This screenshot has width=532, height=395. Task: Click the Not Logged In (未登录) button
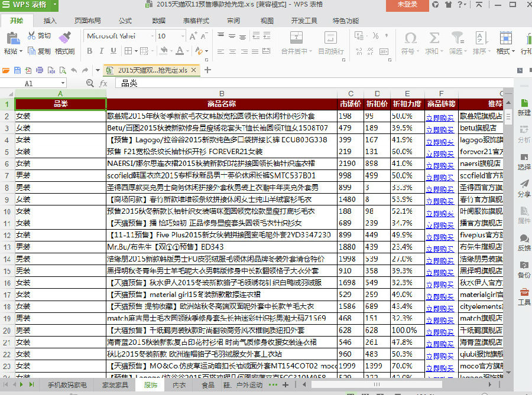coord(407,5)
